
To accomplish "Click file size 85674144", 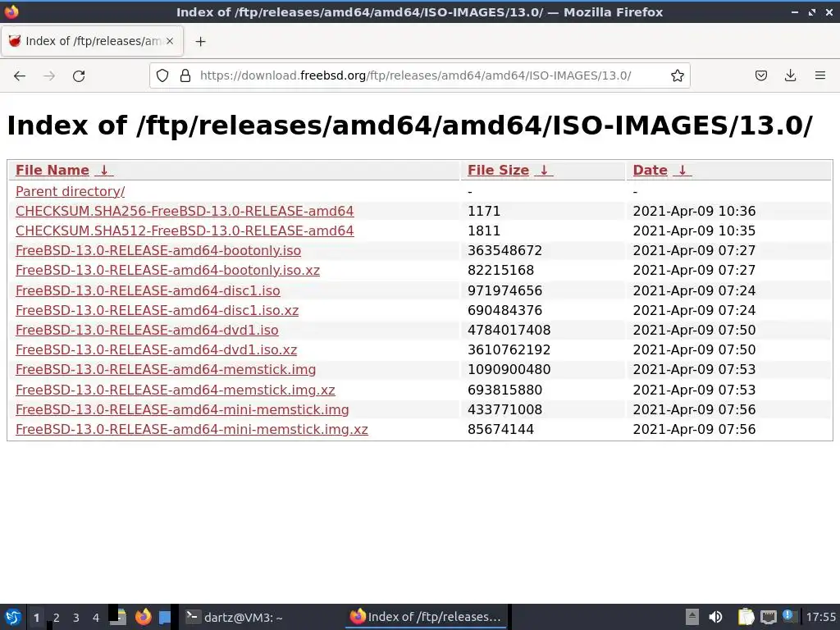I will point(500,430).
